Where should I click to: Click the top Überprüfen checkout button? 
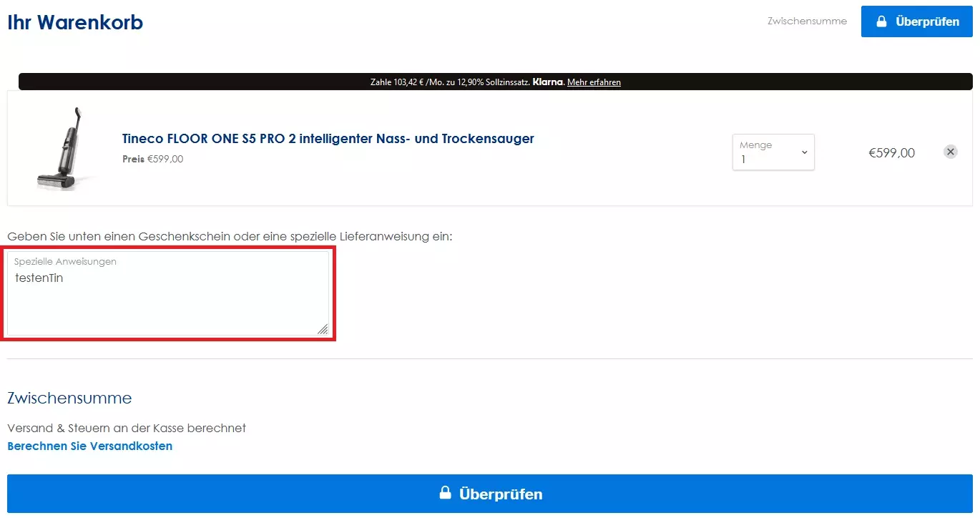916,21
